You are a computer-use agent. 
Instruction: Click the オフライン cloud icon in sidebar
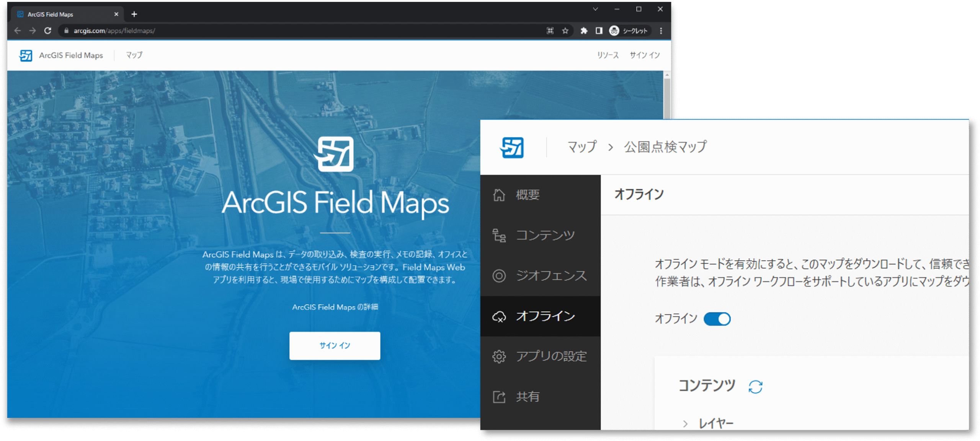click(x=500, y=317)
